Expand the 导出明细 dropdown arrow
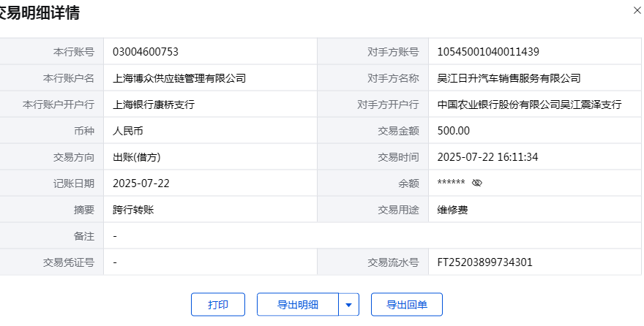Viewport: 644px width, 326px height. click(x=349, y=305)
